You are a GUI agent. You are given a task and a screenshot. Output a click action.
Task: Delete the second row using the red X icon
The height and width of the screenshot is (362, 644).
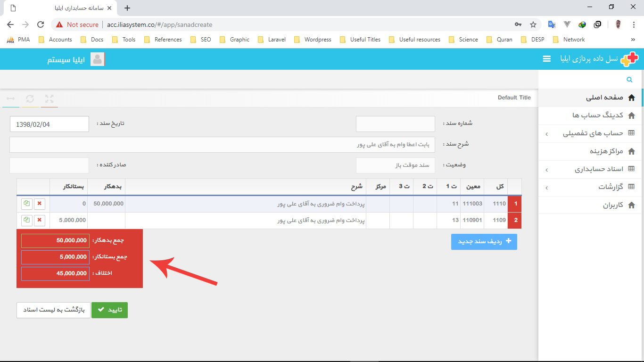coord(40,220)
